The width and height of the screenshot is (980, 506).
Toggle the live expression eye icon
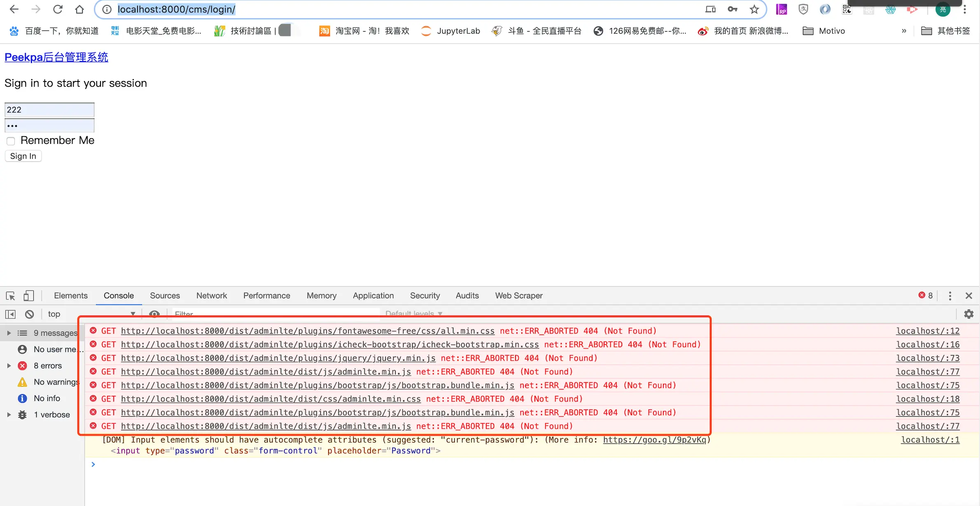click(x=154, y=314)
